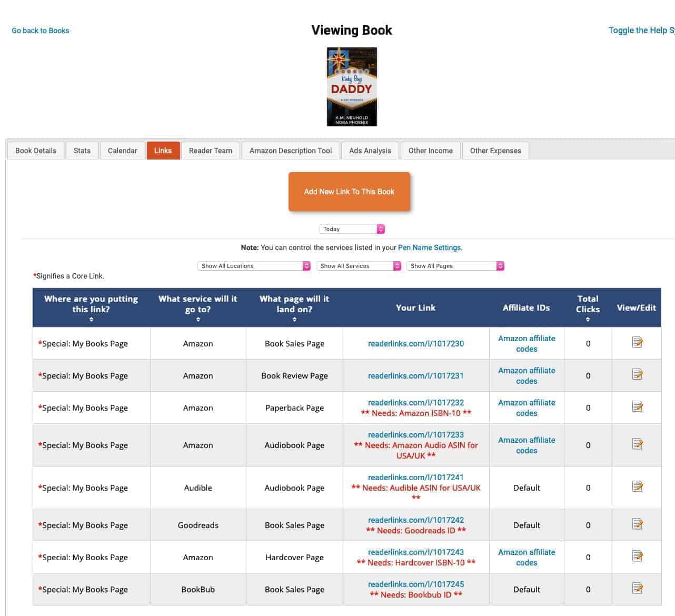Click the Your Link column header
This screenshot has width=675, height=616.
click(x=416, y=308)
